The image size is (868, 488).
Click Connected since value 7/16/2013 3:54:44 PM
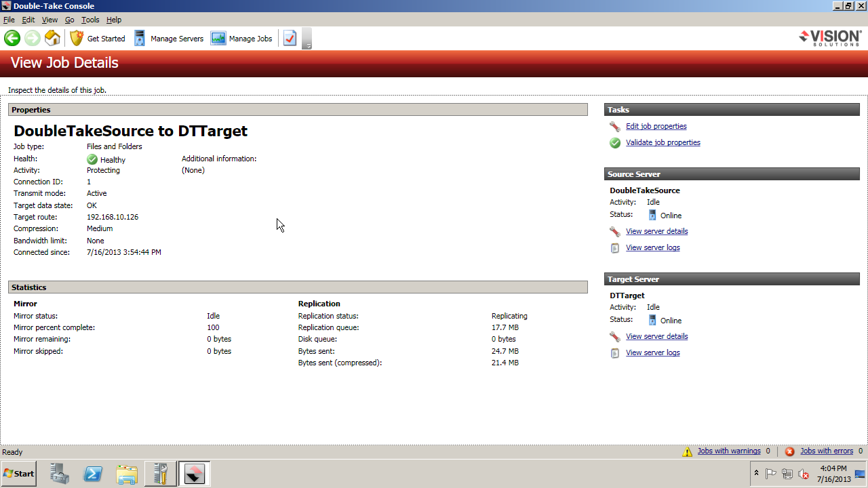[x=124, y=252]
